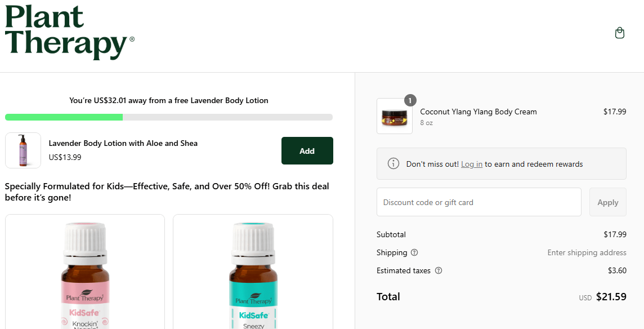The width and height of the screenshot is (644, 329).
Task: Click the info icon in the rewards banner
Action: (x=393, y=163)
